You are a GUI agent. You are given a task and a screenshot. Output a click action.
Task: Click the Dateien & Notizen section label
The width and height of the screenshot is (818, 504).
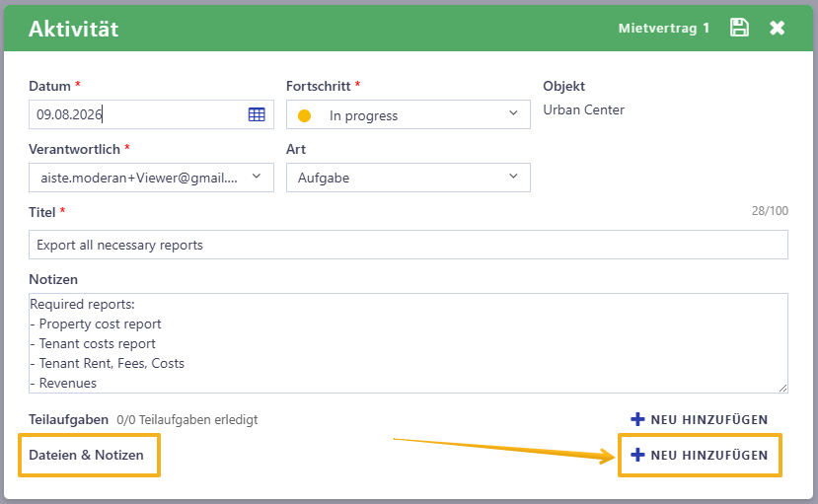[86, 455]
